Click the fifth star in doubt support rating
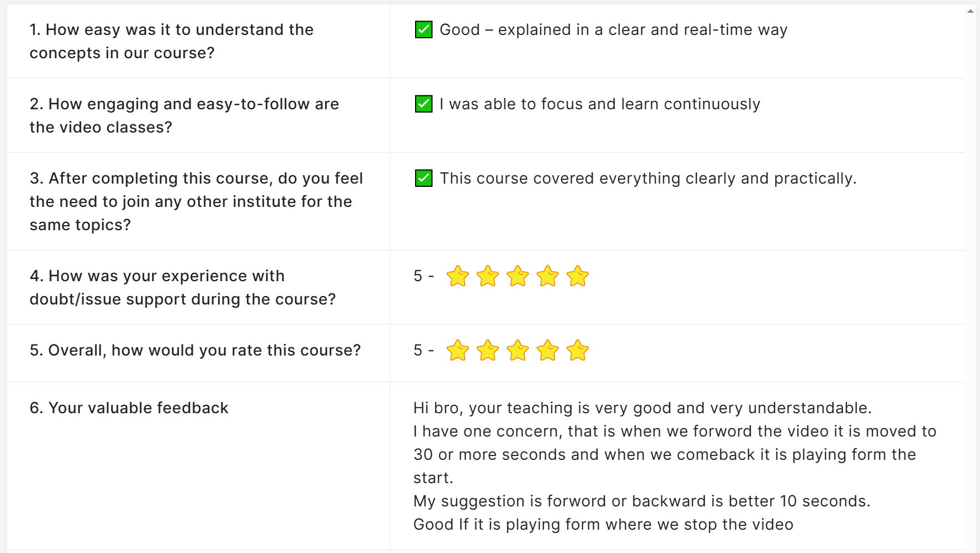 pyautogui.click(x=578, y=276)
